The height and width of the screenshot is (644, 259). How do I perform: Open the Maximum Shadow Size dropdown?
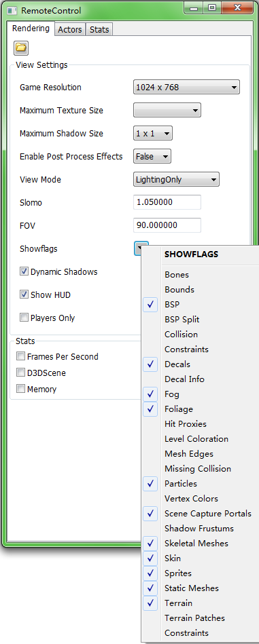[x=152, y=134]
